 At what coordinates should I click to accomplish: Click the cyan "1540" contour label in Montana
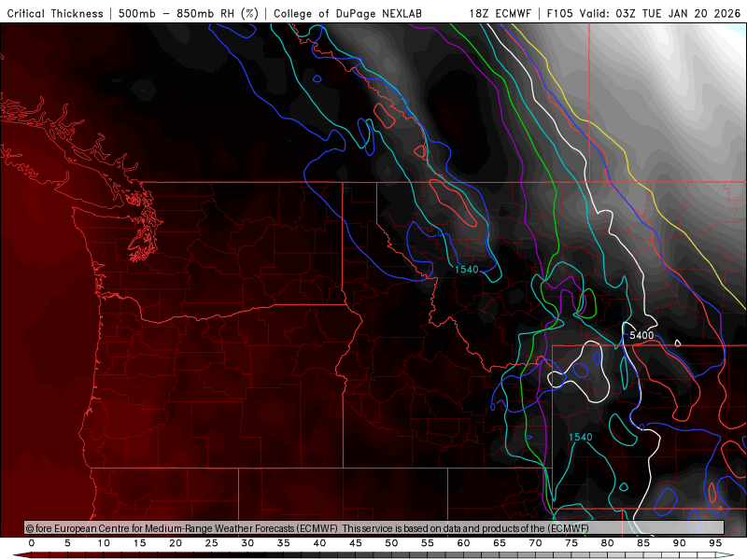[x=466, y=270]
